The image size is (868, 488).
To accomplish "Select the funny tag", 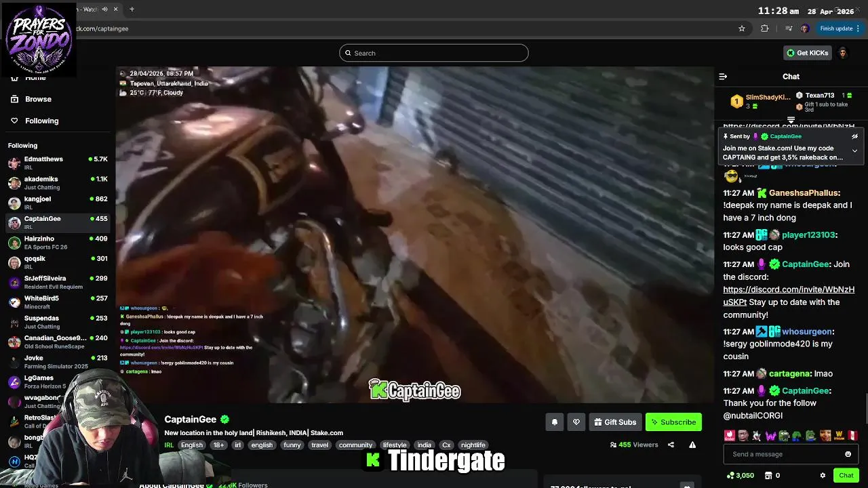I will (x=292, y=445).
